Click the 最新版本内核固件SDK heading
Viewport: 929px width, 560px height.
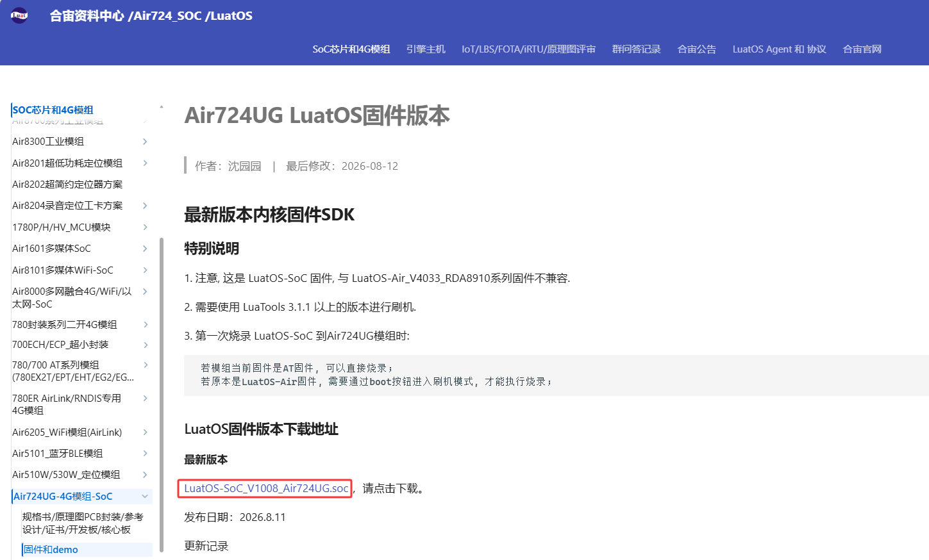click(269, 215)
